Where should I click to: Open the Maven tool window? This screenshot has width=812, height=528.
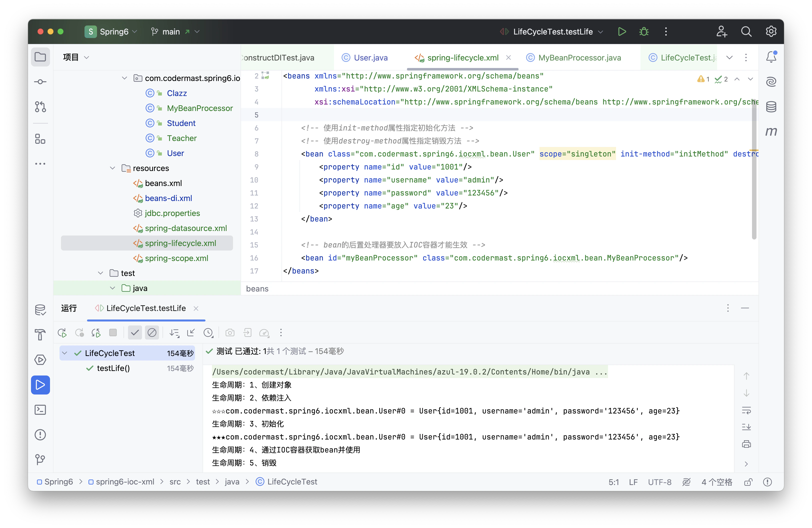click(x=771, y=132)
